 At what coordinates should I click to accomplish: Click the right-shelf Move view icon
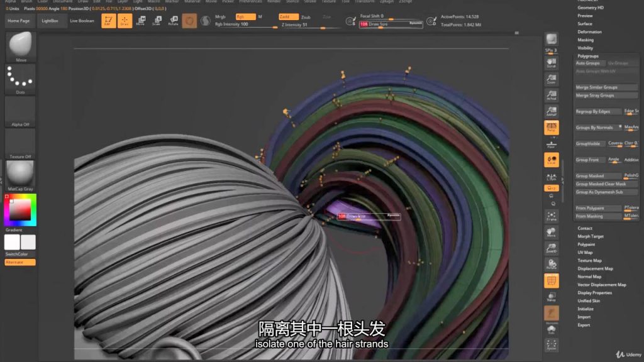(551, 233)
